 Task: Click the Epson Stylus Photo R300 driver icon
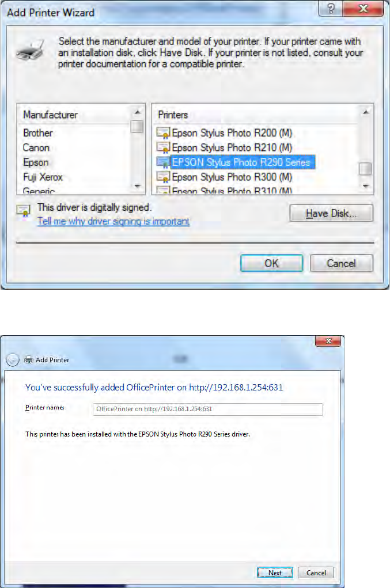pos(163,177)
